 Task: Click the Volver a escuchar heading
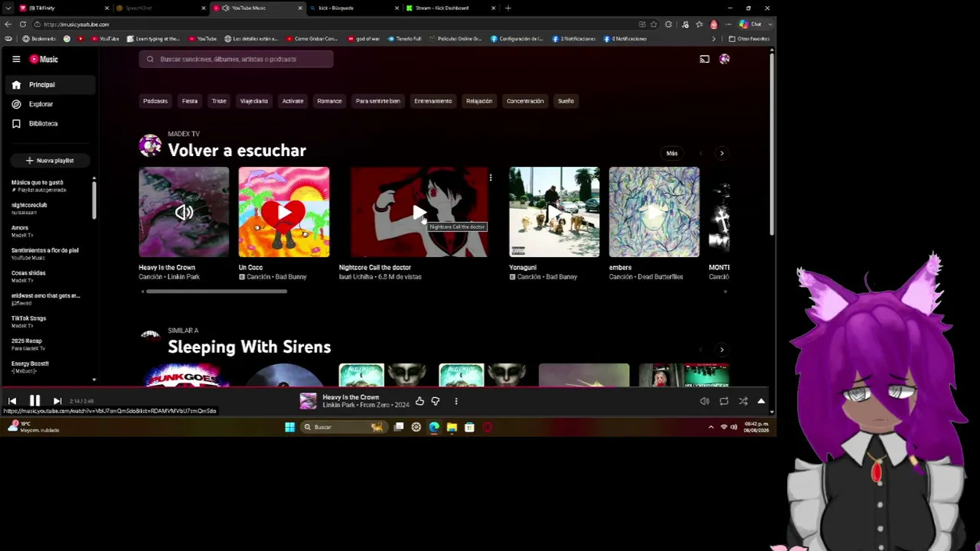[x=237, y=151]
